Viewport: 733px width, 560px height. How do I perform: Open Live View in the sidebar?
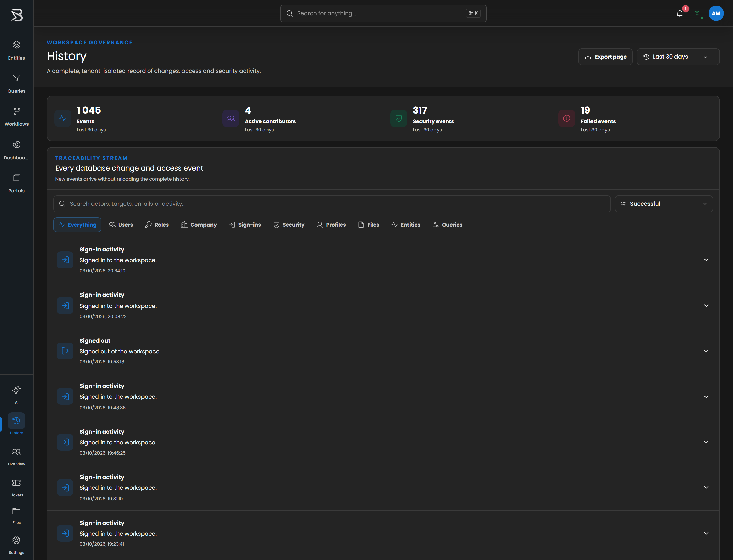tap(16, 456)
